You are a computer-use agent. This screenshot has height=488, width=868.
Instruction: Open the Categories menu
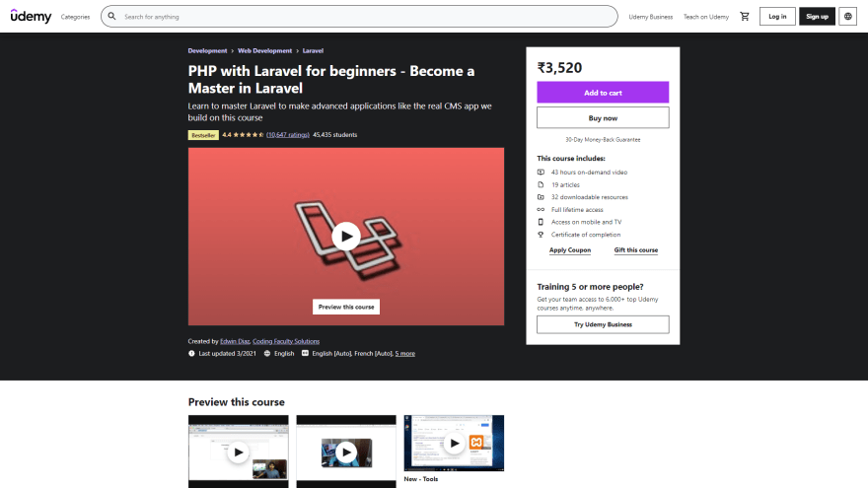pyautogui.click(x=75, y=17)
